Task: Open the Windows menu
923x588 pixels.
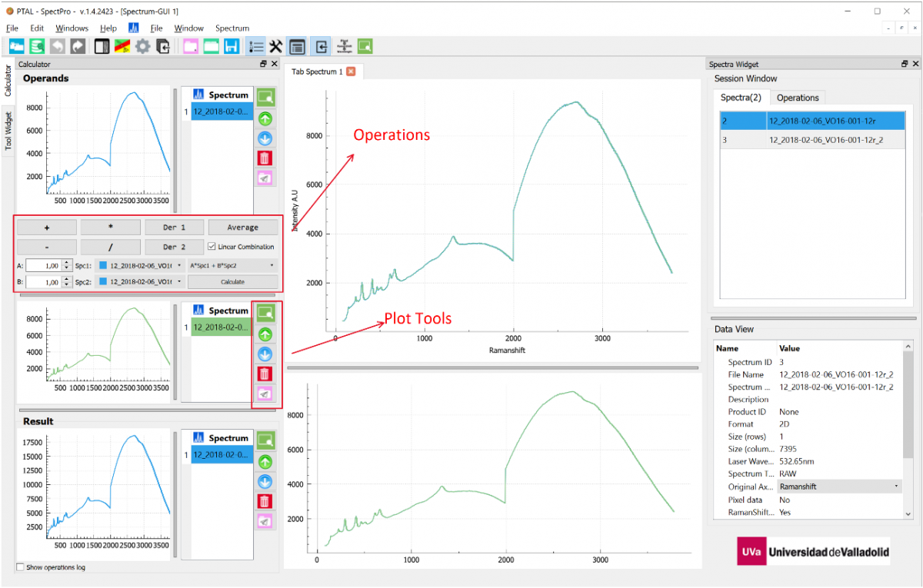Action: point(72,28)
